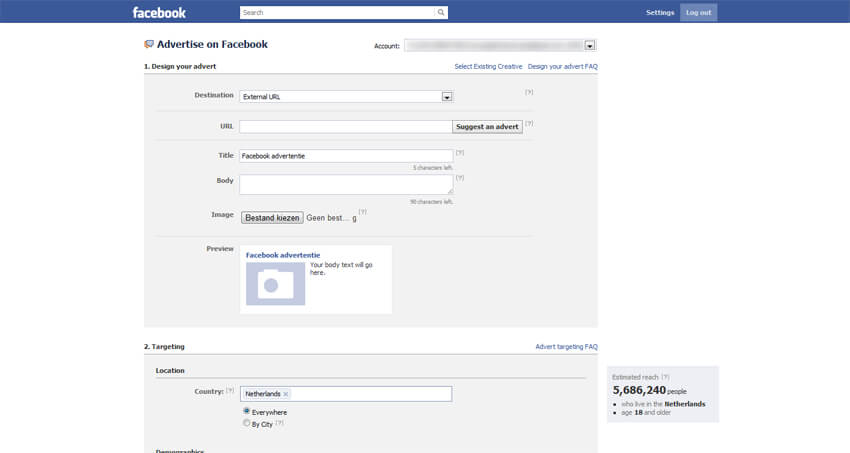Screen dimensions: 850x453
Task: Open help tooltip beside Estimated reach
Action: tap(665, 377)
